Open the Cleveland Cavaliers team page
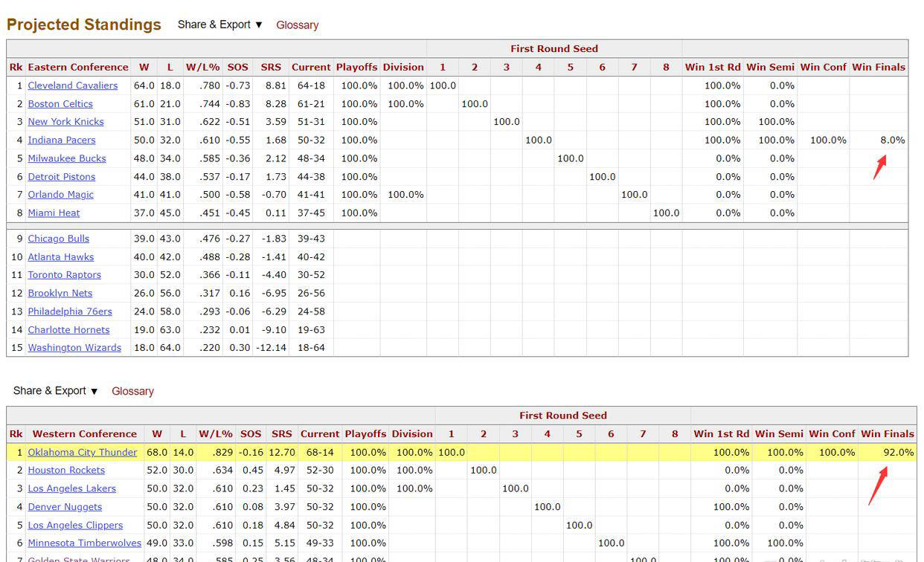Viewport: 924px width, 562px height. (x=73, y=85)
